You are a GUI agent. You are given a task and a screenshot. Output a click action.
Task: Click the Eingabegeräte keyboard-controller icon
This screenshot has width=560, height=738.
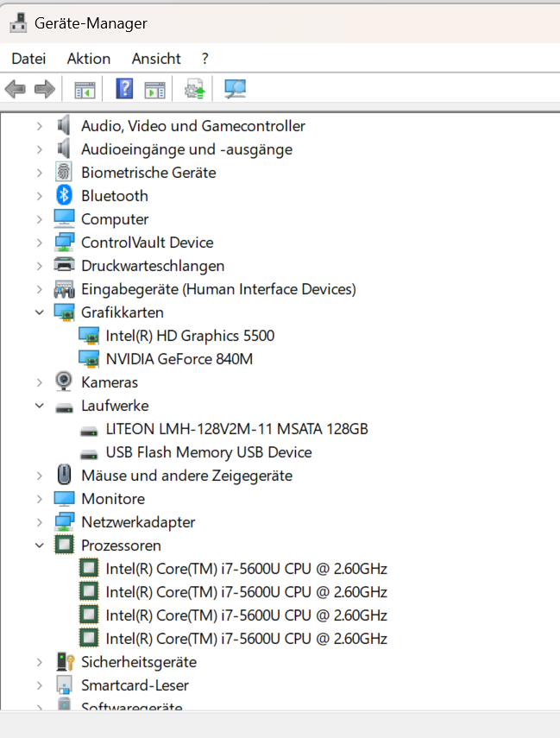pos(64,289)
